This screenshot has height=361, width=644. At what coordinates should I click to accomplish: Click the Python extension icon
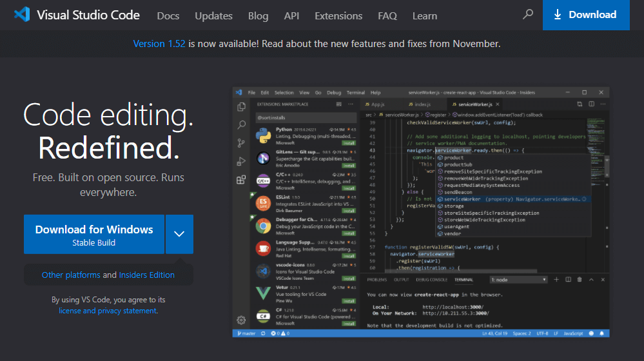pyautogui.click(x=263, y=135)
